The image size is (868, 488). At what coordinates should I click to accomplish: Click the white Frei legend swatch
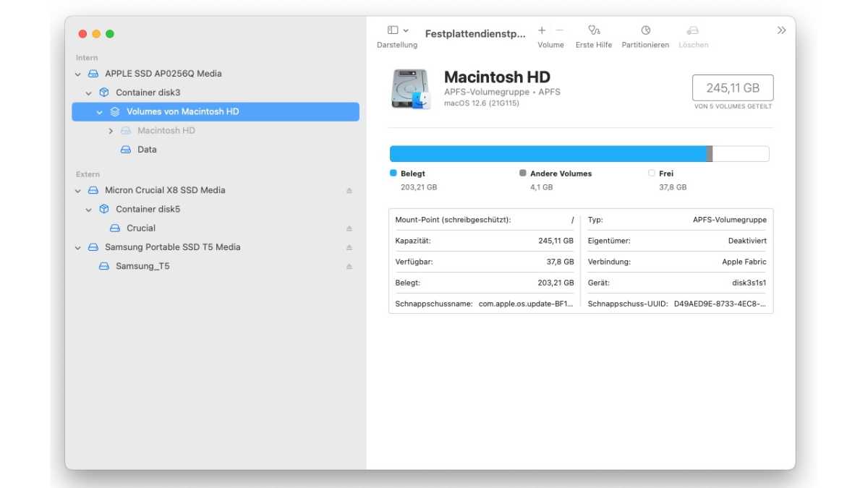click(x=652, y=174)
